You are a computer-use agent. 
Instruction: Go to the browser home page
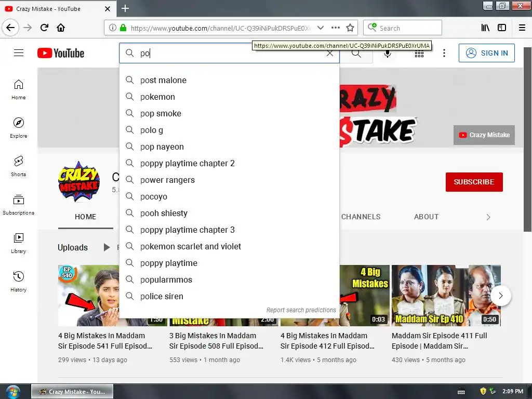coord(61,28)
